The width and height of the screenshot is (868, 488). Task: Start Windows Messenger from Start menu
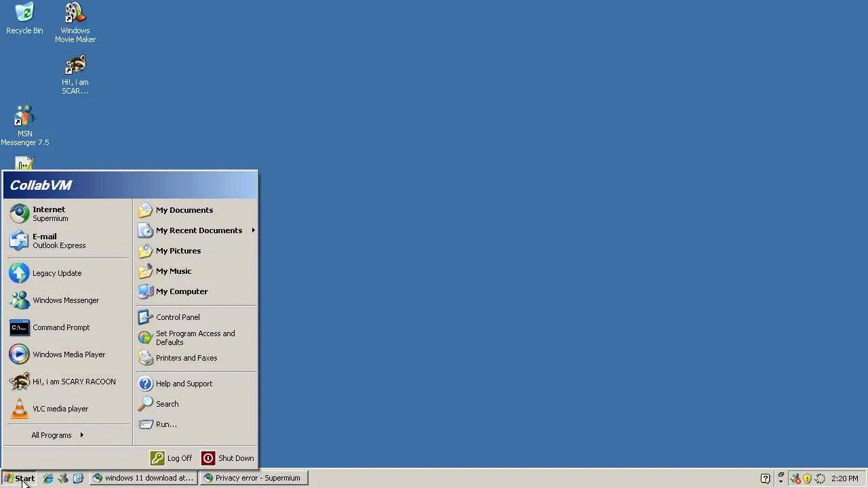(68, 300)
